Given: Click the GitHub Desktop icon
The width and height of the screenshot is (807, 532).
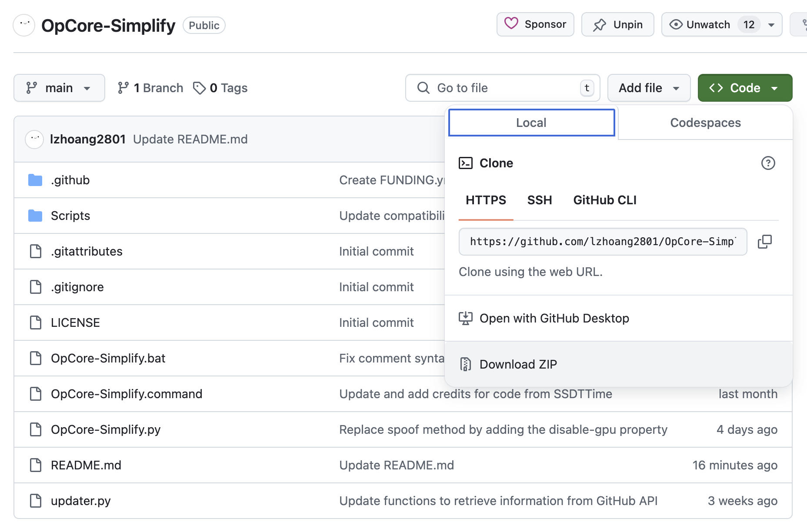Looking at the screenshot, I should pos(465,318).
